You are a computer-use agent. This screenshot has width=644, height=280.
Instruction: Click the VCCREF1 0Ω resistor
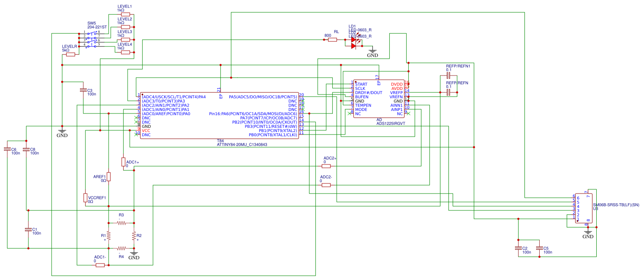tap(85, 198)
